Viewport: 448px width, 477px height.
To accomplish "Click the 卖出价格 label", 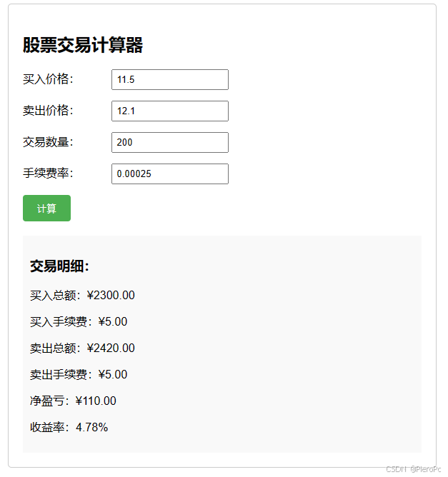I will (48, 111).
